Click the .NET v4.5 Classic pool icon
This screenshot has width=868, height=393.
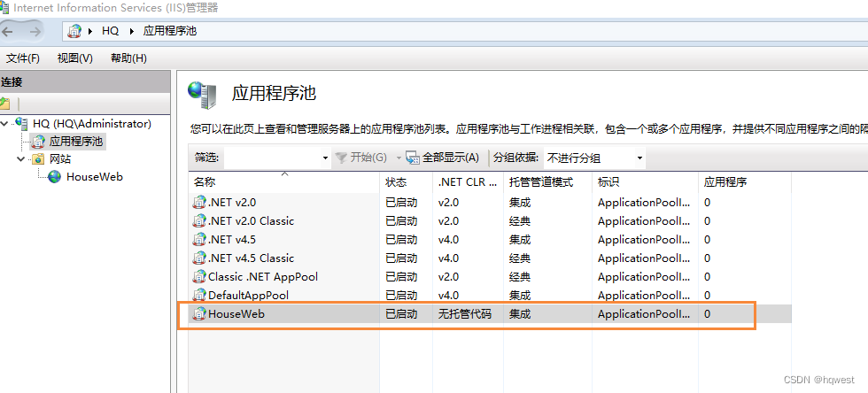[x=199, y=258]
